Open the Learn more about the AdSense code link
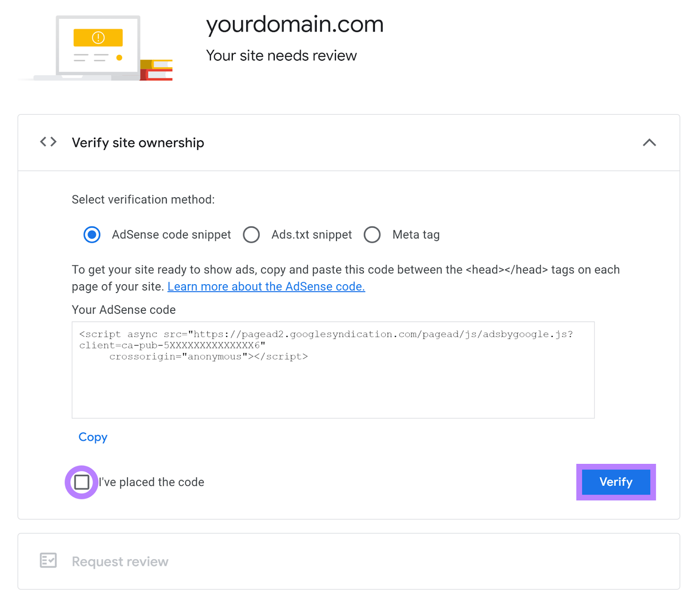Screen dimensions: 700x606 point(266,286)
